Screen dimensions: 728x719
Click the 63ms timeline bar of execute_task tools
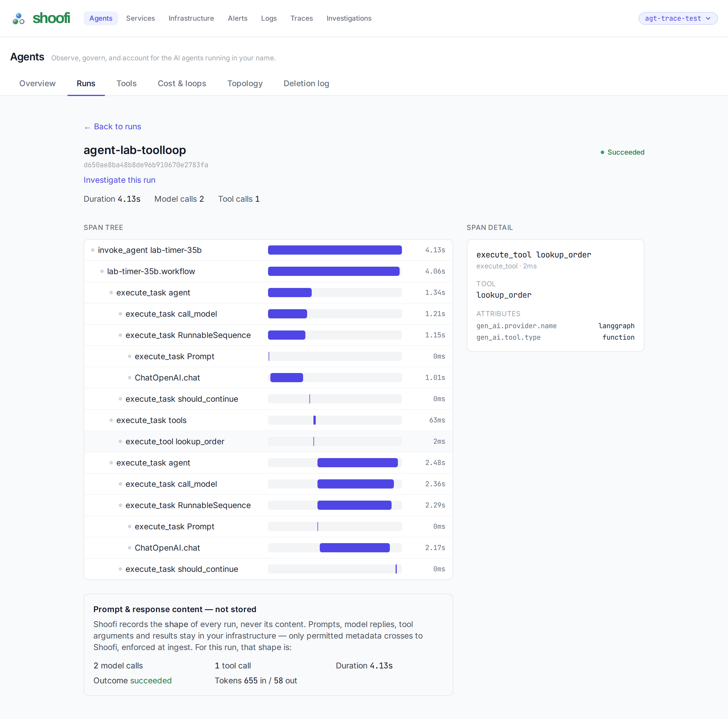click(315, 420)
